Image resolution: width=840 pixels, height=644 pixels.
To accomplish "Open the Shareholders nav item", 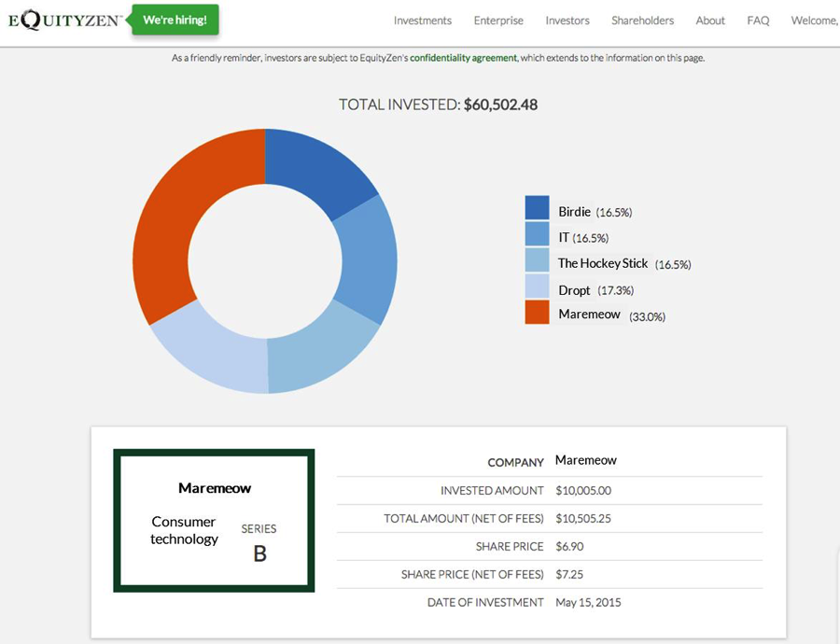I will 643,21.
